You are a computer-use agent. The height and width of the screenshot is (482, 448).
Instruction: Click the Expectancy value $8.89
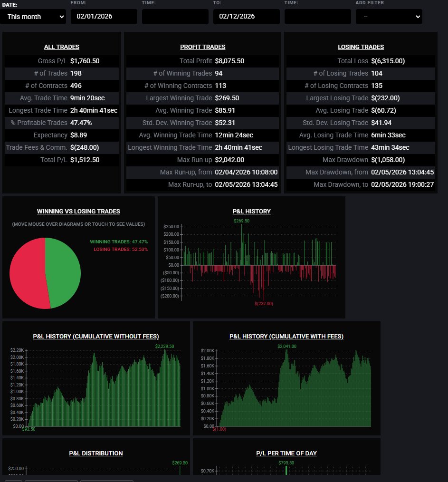79,135
